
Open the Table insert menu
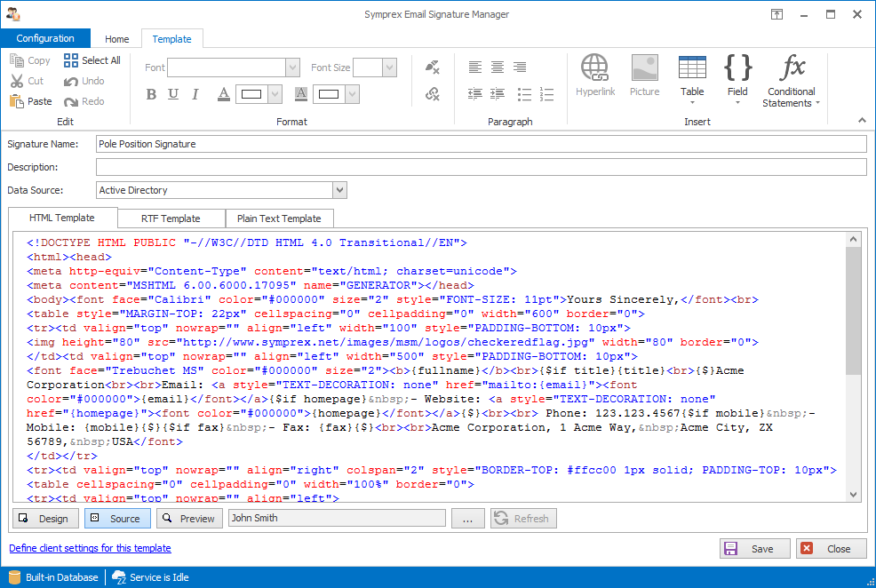(x=692, y=79)
